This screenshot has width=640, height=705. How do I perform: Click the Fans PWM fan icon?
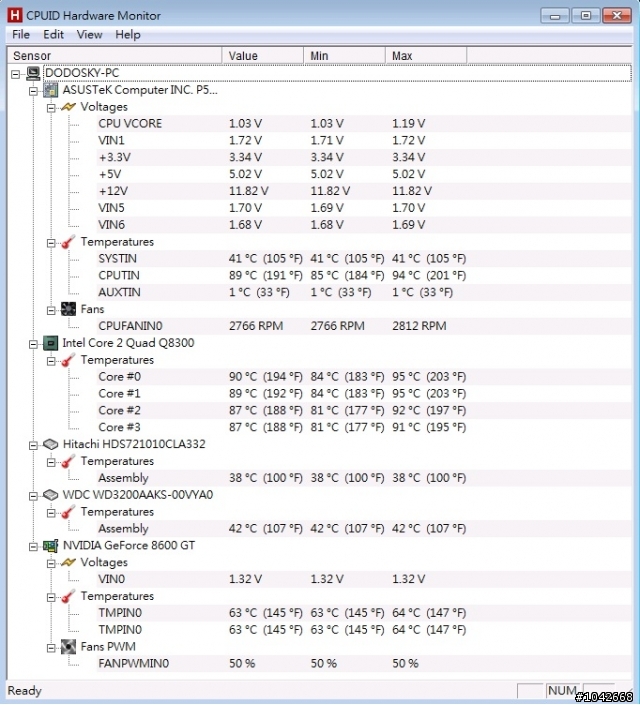click(x=68, y=647)
